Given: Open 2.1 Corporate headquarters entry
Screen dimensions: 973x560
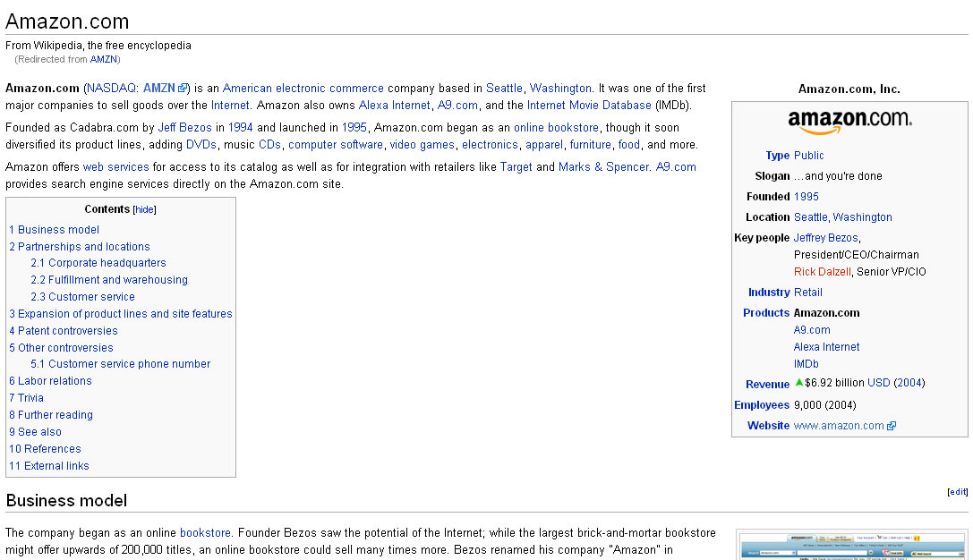Looking at the screenshot, I should coord(98,263).
